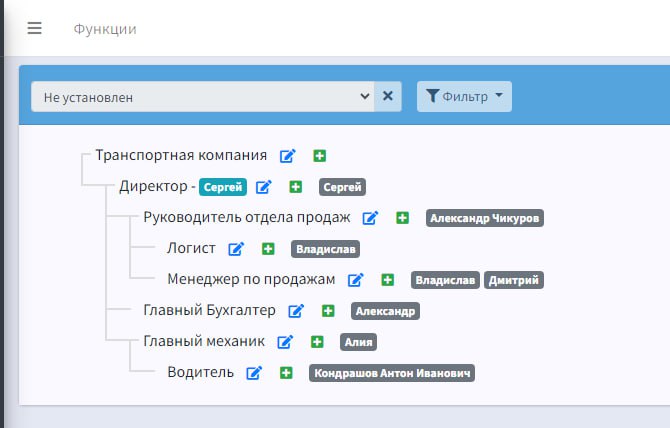Select the Дмитрий employee badge

click(x=514, y=280)
